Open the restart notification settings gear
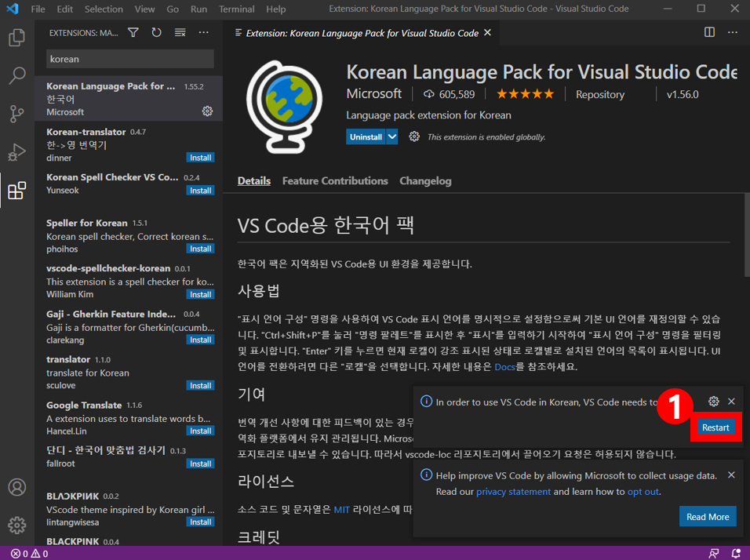 713,402
